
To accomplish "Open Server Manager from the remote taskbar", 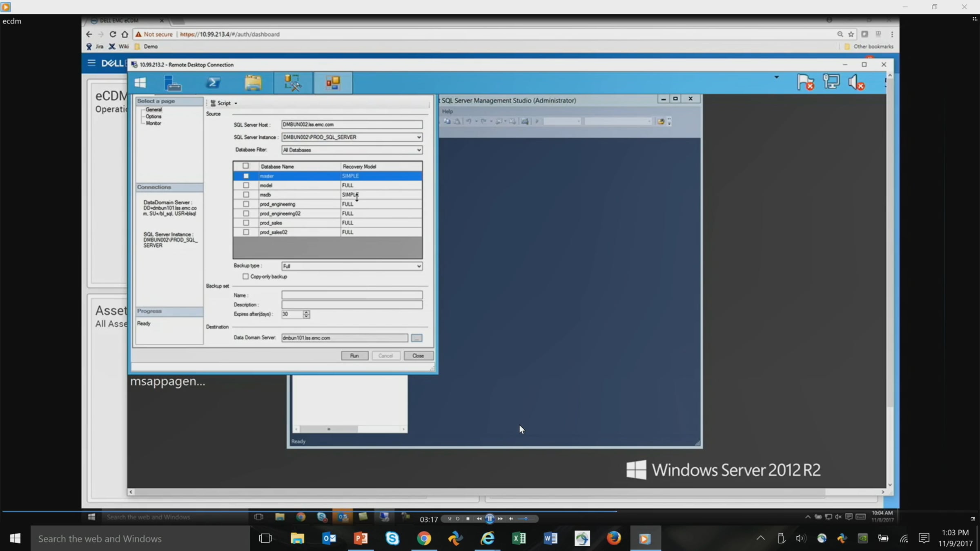I will click(173, 83).
